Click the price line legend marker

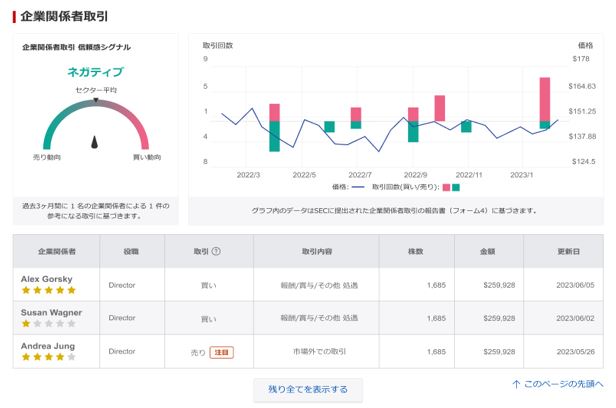[358, 187]
